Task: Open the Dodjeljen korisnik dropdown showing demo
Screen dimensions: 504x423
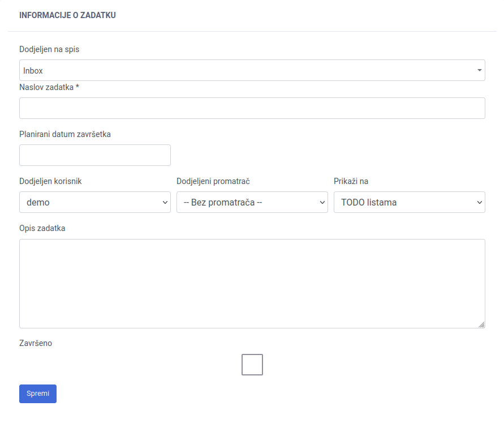Action: point(95,202)
